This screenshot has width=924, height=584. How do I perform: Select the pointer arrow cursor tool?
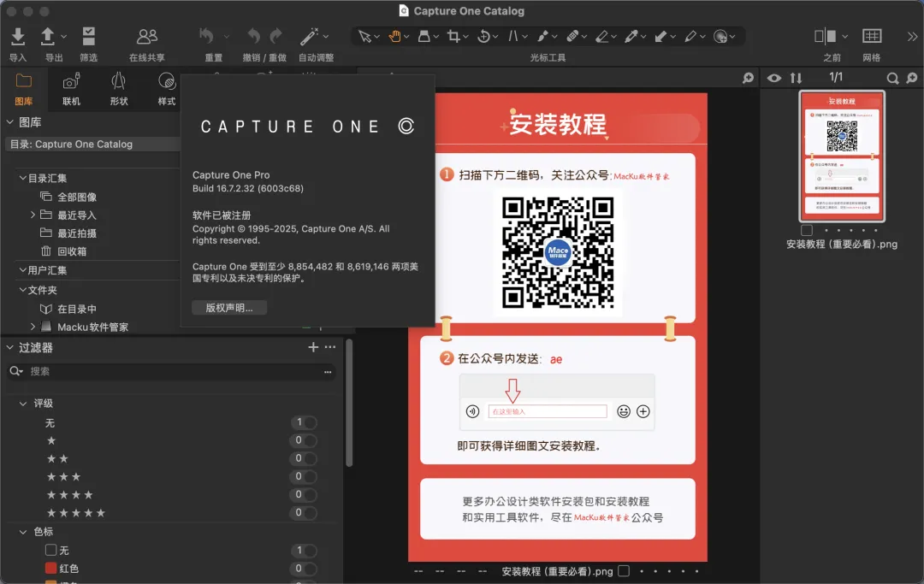(x=365, y=36)
